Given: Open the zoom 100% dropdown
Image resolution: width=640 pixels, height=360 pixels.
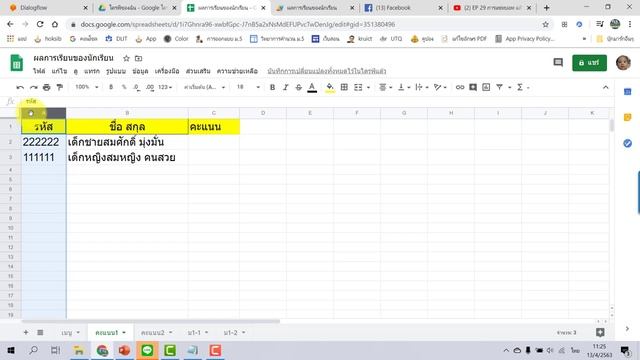Looking at the screenshot, I should point(87,87).
